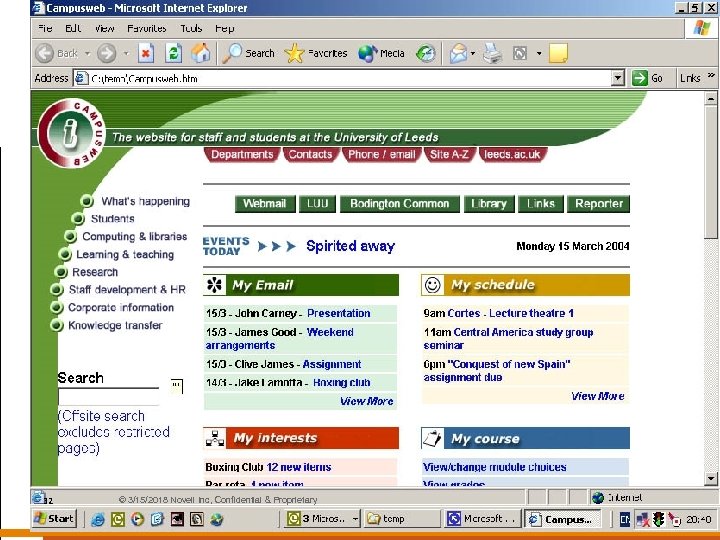Open the Edit menu
This screenshot has width=720, height=540.
[x=73, y=28]
